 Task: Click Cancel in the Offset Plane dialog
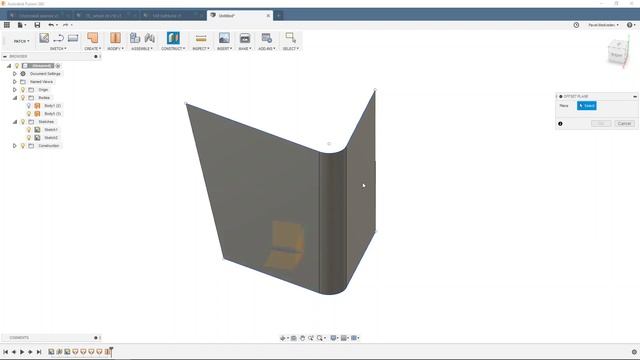[x=624, y=124]
